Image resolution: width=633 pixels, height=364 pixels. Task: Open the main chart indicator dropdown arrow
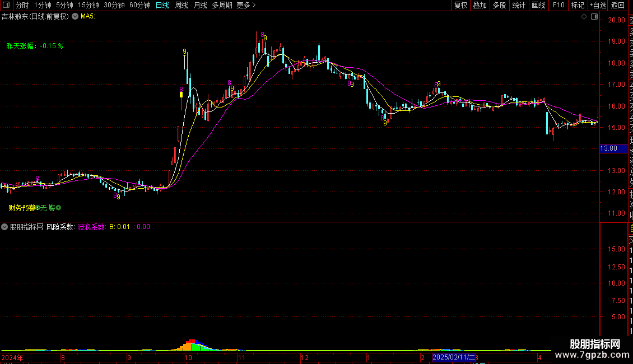pos(75,17)
